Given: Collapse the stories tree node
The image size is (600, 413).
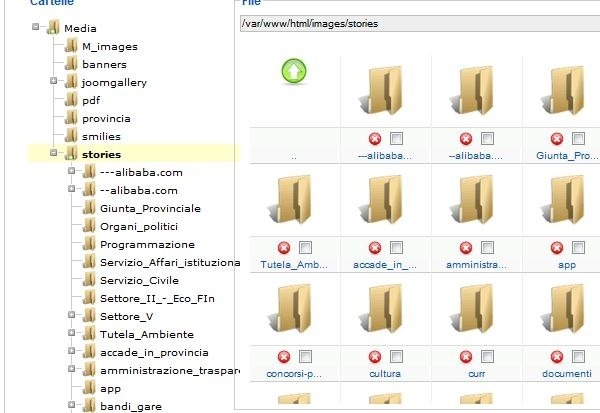Looking at the screenshot, I should click(54, 154).
